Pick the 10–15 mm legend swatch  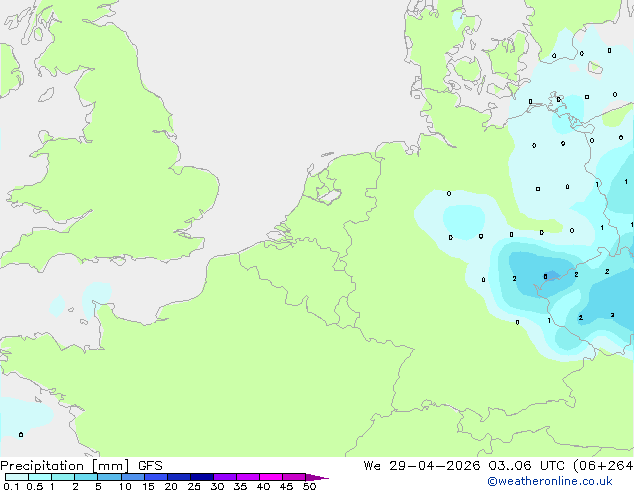point(133,477)
